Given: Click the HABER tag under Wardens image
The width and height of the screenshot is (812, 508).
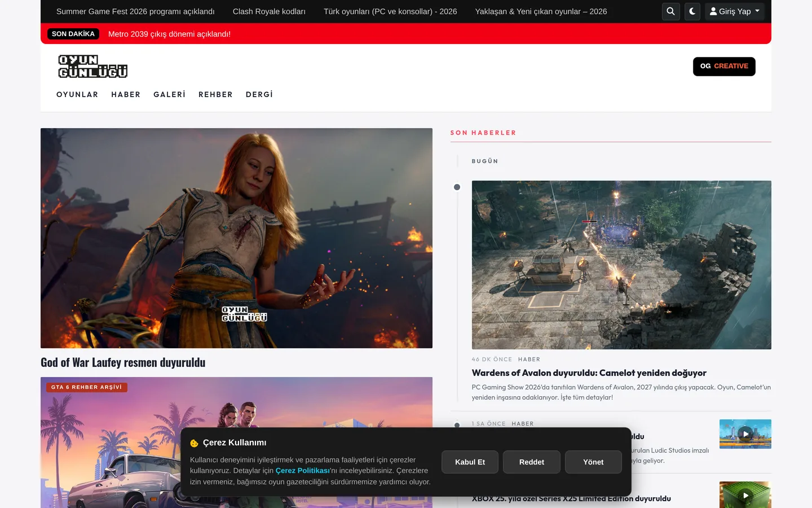Looking at the screenshot, I should pos(529,360).
